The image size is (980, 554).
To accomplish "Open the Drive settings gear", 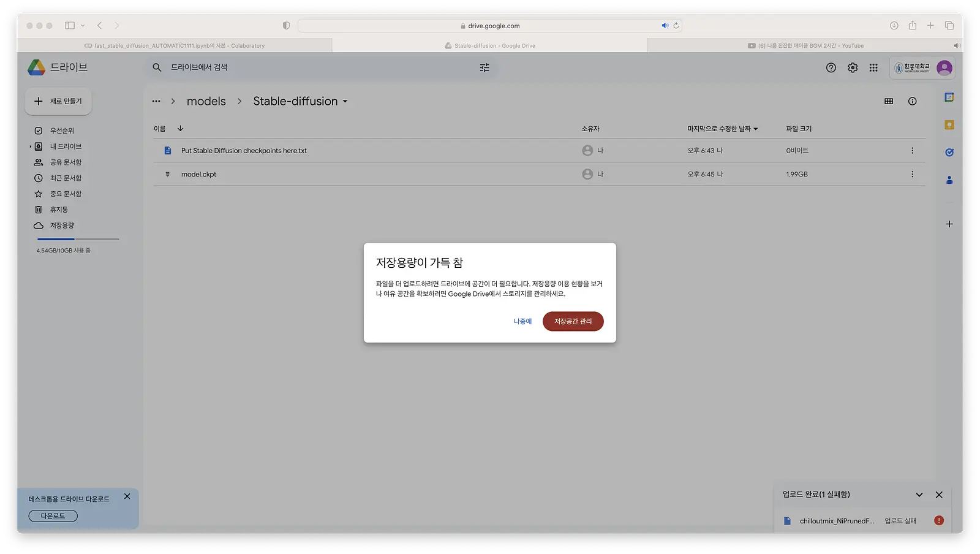I will pos(853,68).
